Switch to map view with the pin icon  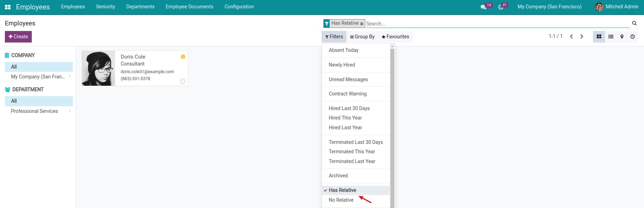[622, 36]
